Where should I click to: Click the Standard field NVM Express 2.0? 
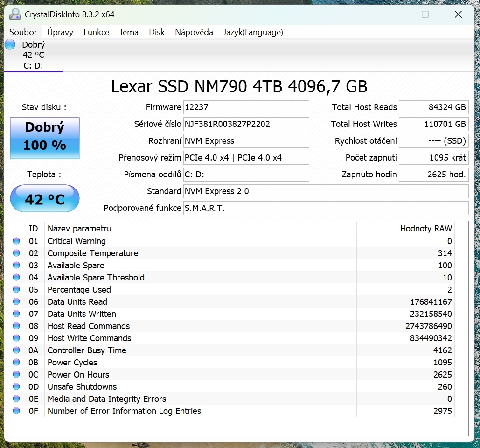pos(326,191)
